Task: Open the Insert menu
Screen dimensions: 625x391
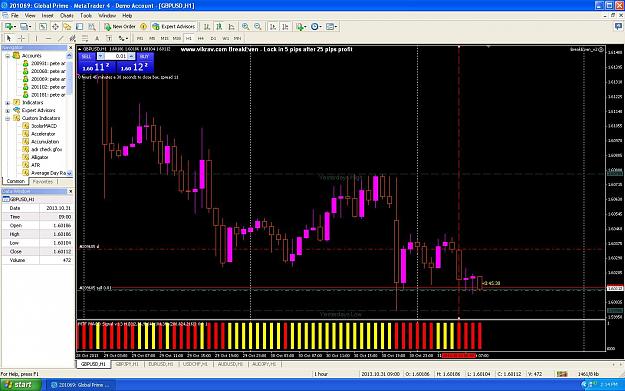Action: (47, 16)
